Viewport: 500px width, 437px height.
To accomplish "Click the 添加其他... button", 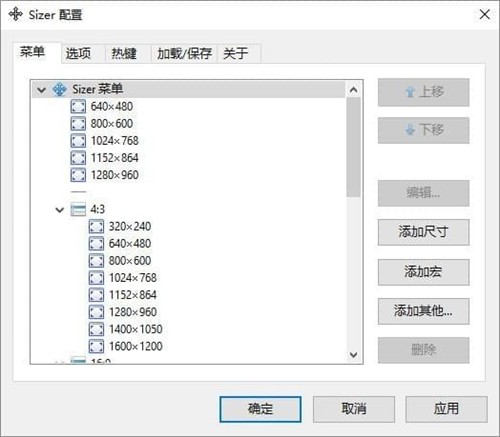I will [x=423, y=311].
